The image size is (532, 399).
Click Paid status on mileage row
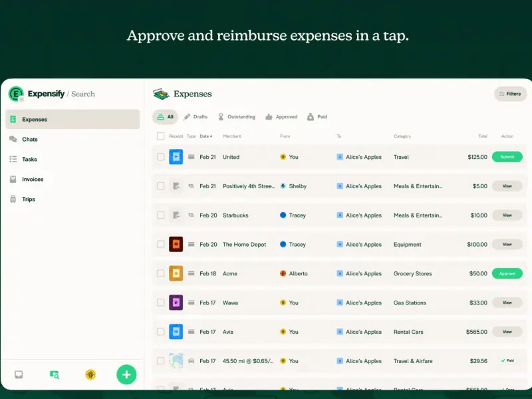point(507,360)
